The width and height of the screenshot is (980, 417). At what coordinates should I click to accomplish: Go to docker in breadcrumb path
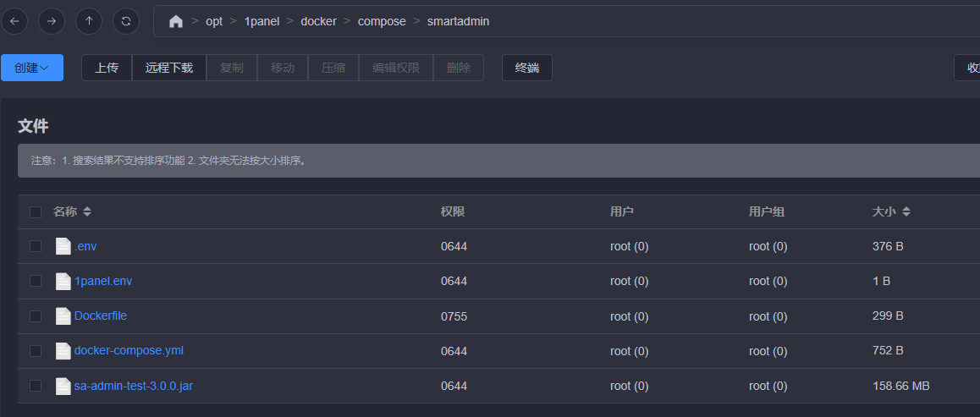[x=319, y=21]
